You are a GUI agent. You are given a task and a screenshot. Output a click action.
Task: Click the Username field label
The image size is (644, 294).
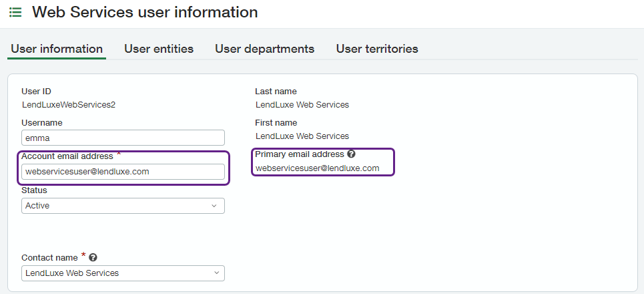(42, 123)
